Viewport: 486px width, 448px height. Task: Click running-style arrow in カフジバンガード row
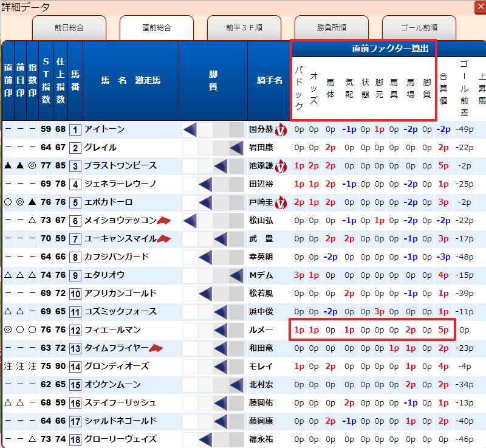pyautogui.click(x=205, y=257)
